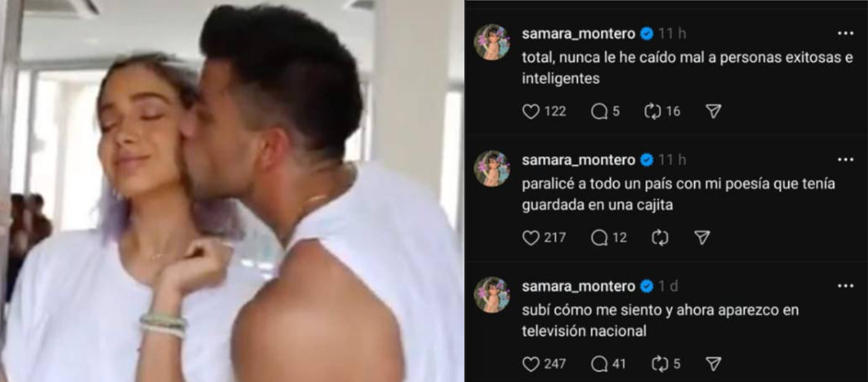Open comments on the poesía post
This screenshot has height=382, width=868.
click(x=599, y=238)
